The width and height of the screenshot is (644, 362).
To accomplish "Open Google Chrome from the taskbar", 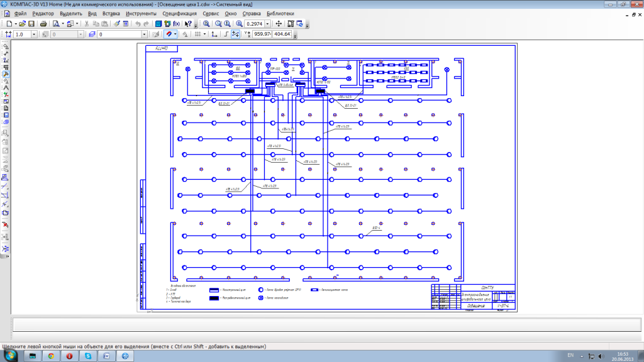I will [x=50, y=356].
